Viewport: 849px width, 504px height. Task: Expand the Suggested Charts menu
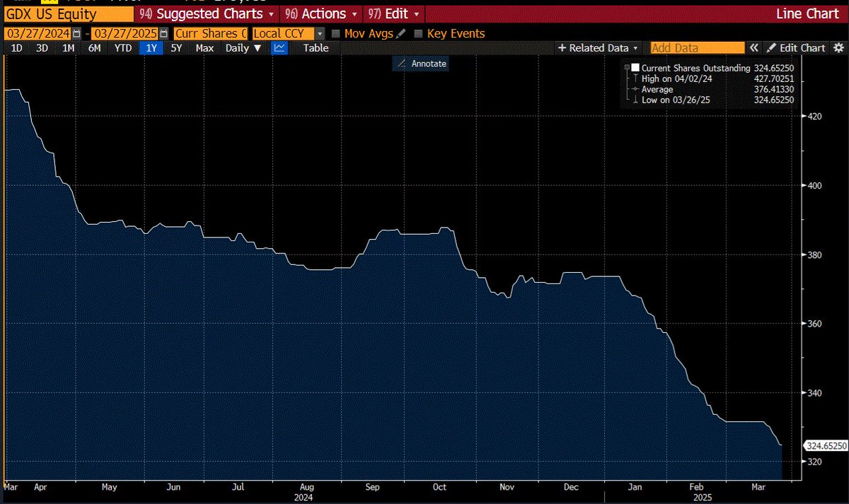(208, 13)
